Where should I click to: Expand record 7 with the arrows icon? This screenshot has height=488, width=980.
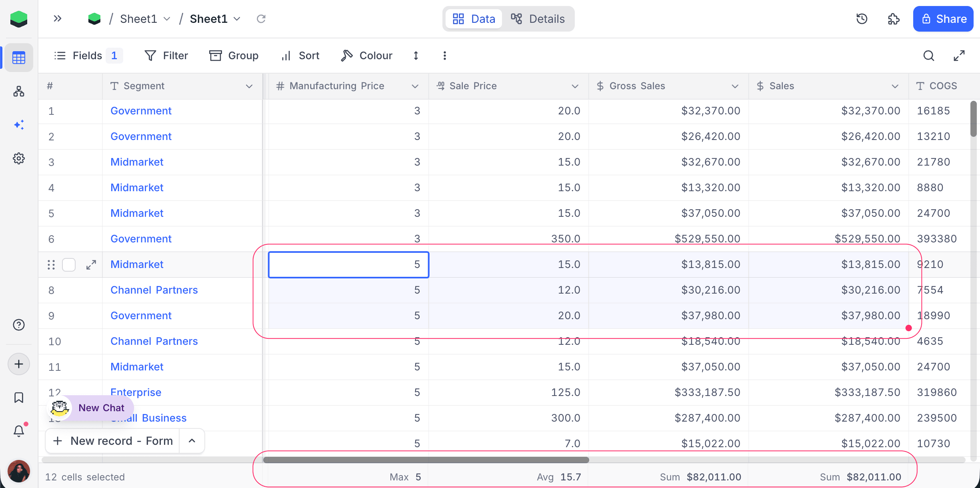(x=91, y=265)
